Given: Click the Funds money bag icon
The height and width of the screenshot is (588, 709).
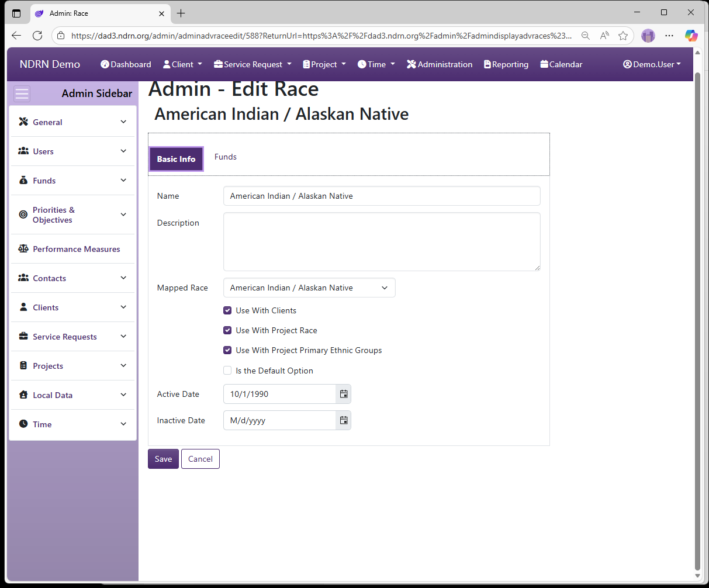Looking at the screenshot, I should pyautogui.click(x=23, y=180).
